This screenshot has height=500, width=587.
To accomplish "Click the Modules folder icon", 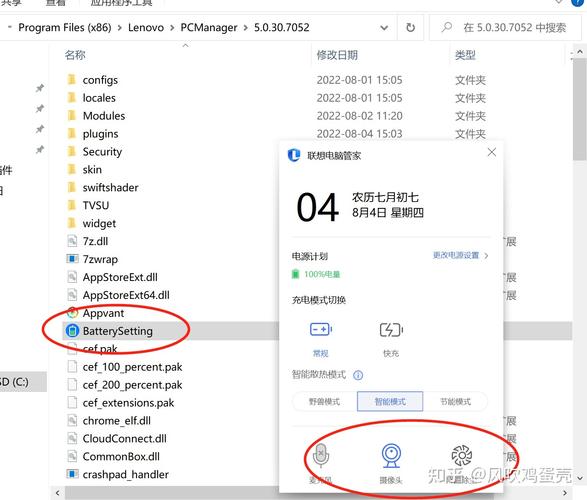I will click(71, 116).
